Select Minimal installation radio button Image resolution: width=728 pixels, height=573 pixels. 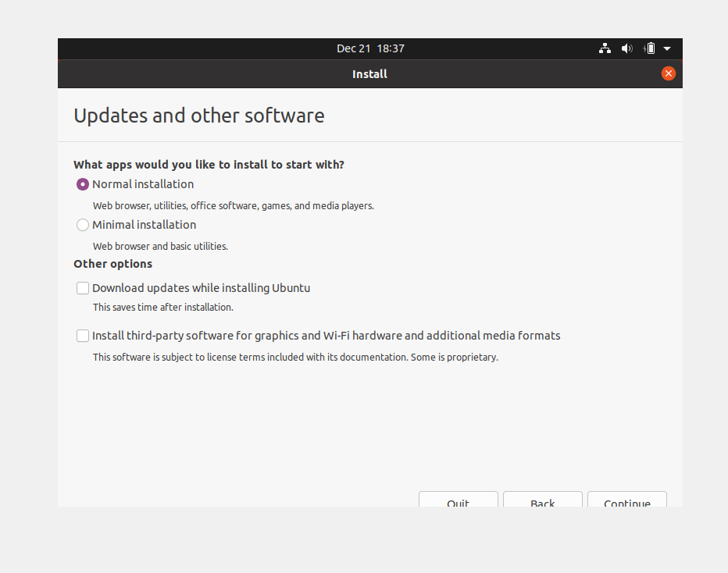tap(83, 225)
